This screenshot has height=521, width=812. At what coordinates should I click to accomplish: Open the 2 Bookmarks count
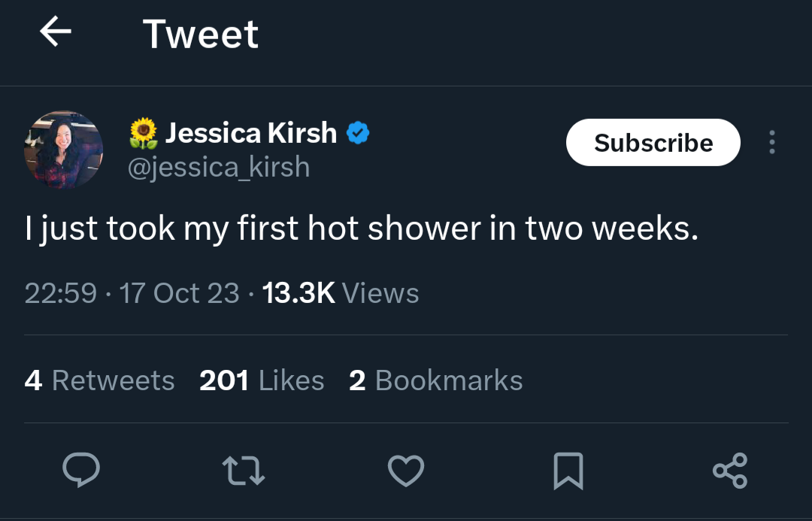[x=436, y=380]
